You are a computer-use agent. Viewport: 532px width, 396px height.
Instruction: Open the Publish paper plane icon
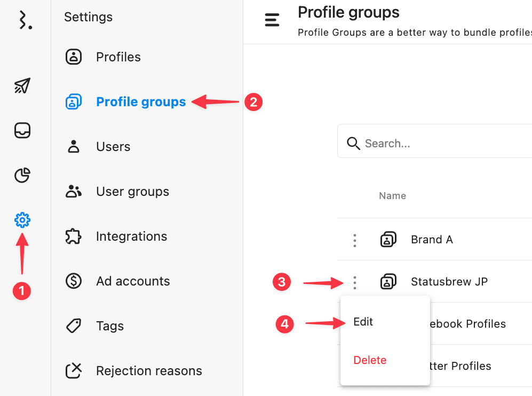point(22,85)
